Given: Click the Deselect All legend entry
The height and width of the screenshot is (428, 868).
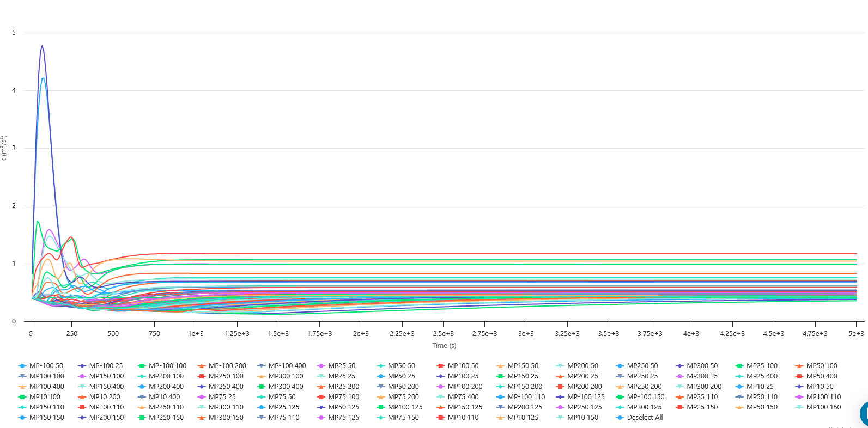Looking at the screenshot, I should point(645,418).
